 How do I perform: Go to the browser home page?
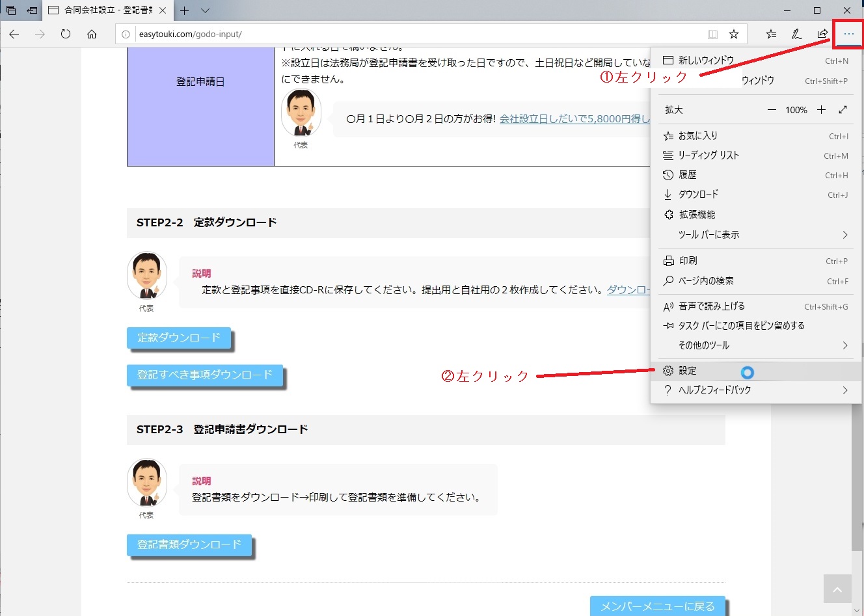coord(92,34)
